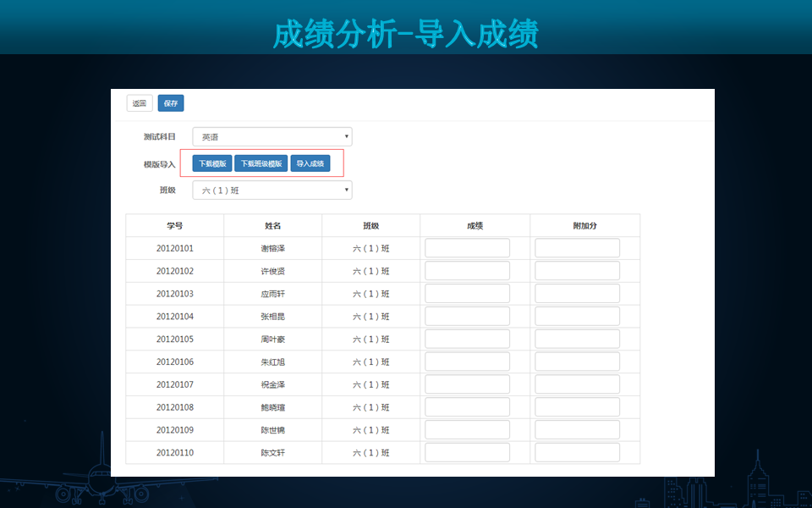Click the 下载模版 button
Screen dimensions: 812x508
(x=212, y=163)
